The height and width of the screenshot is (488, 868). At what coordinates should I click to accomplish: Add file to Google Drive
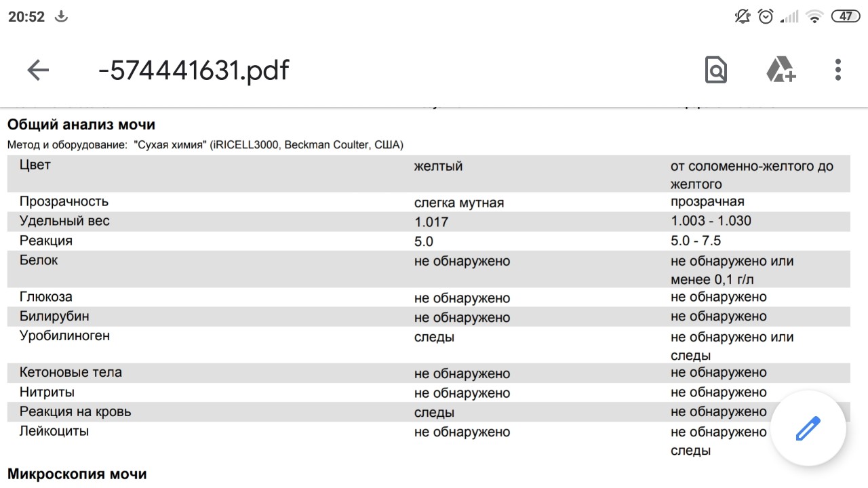coord(781,70)
